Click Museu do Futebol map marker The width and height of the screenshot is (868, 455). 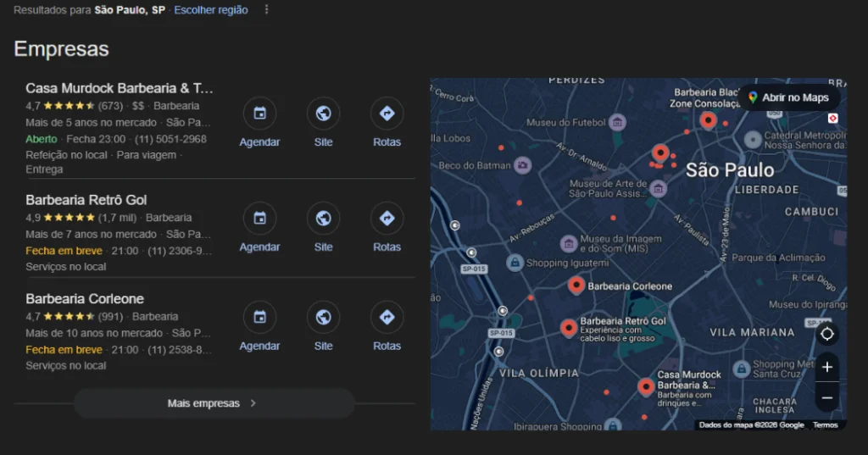(x=617, y=122)
